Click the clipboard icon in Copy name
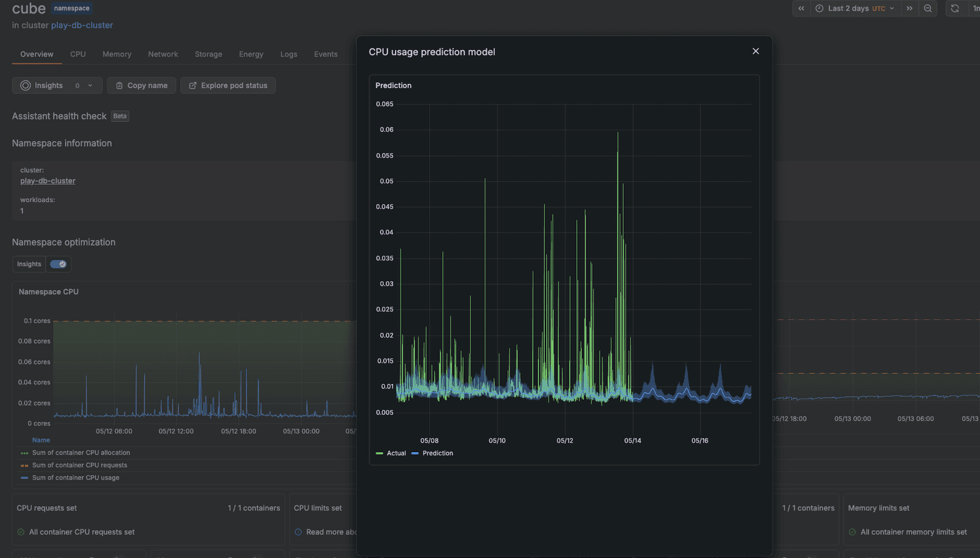This screenshot has width=980, height=558. point(119,85)
